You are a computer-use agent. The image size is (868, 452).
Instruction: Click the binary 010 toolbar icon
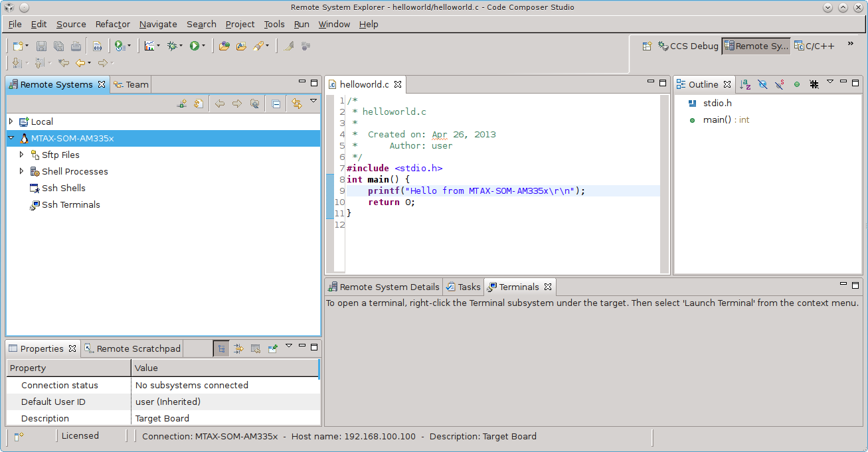point(98,46)
